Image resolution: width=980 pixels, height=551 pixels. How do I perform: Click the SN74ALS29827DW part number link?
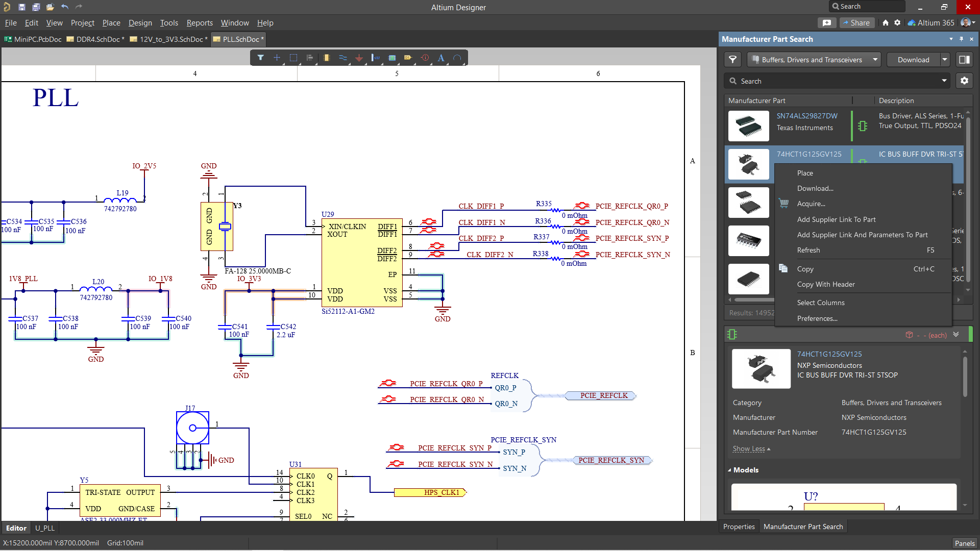coord(807,116)
